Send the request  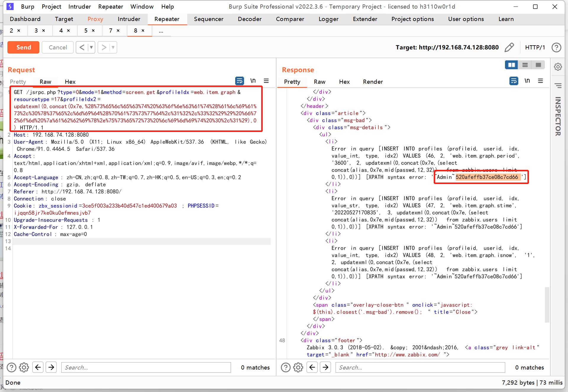pos(23,47)
